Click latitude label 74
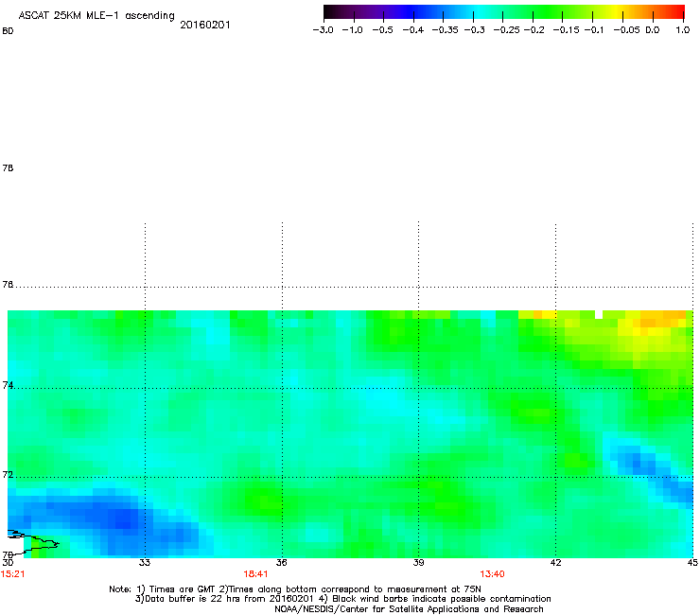Screen dimensions: 700x615 tap(8, 385)
